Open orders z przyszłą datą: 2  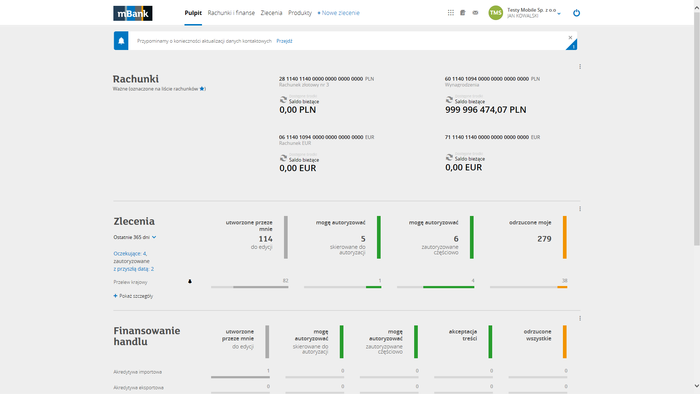click(x=133, y=269)
